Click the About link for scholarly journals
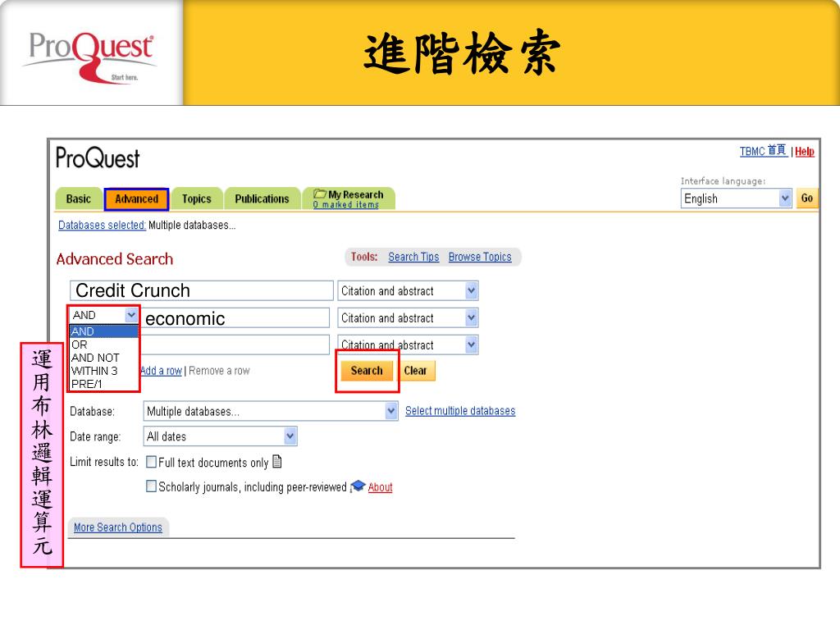Screen dimensions: 840x630 click(381, 487)
